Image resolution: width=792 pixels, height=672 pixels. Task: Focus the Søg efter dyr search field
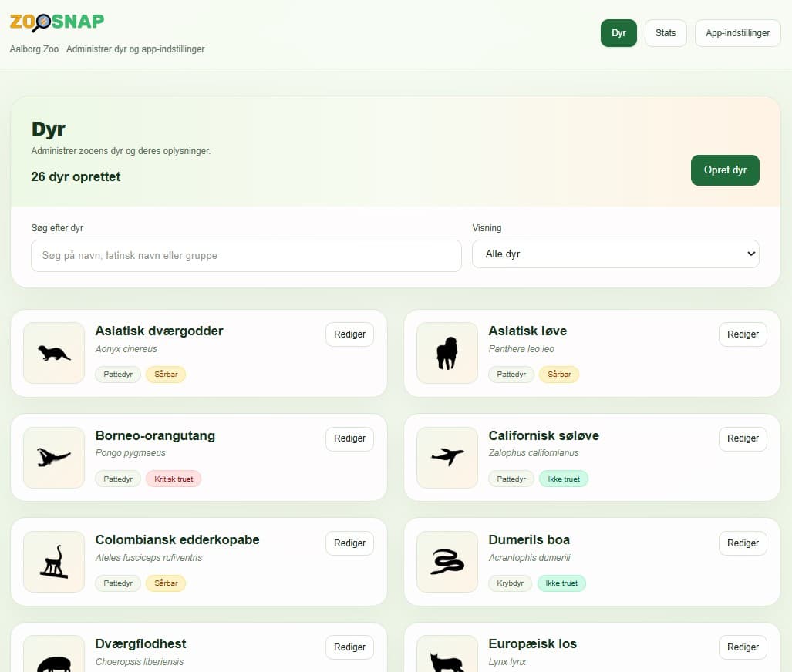point(246,256)
